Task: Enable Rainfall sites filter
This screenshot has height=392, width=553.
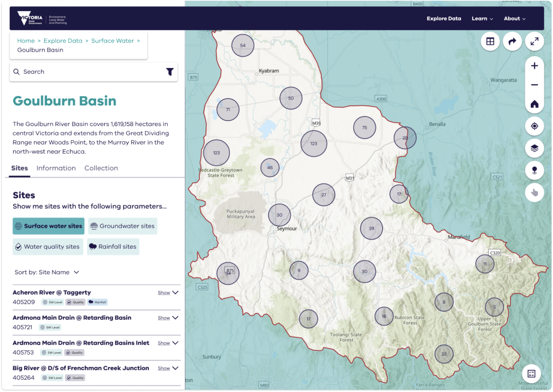Action: 113,247
